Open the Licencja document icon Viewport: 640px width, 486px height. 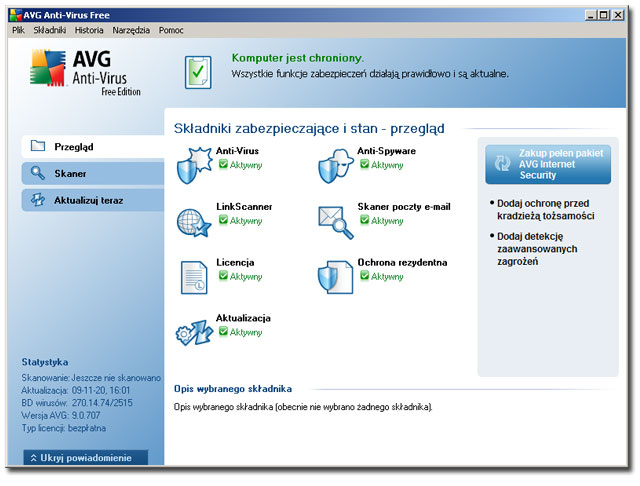(194, 277)
